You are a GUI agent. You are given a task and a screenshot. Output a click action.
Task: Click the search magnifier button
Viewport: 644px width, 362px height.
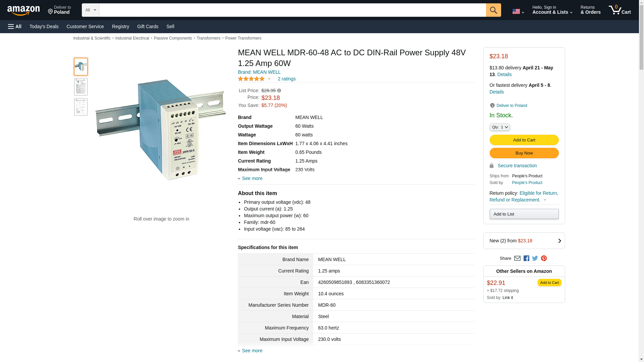tap(493, 10)
